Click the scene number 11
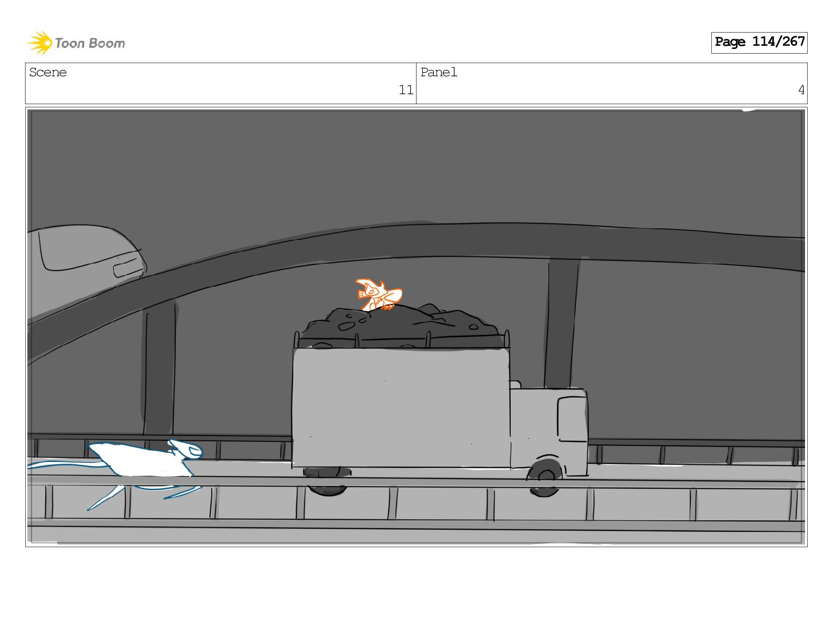The width and height of the screenshot is (834, 644). click(x=406, y=90)
